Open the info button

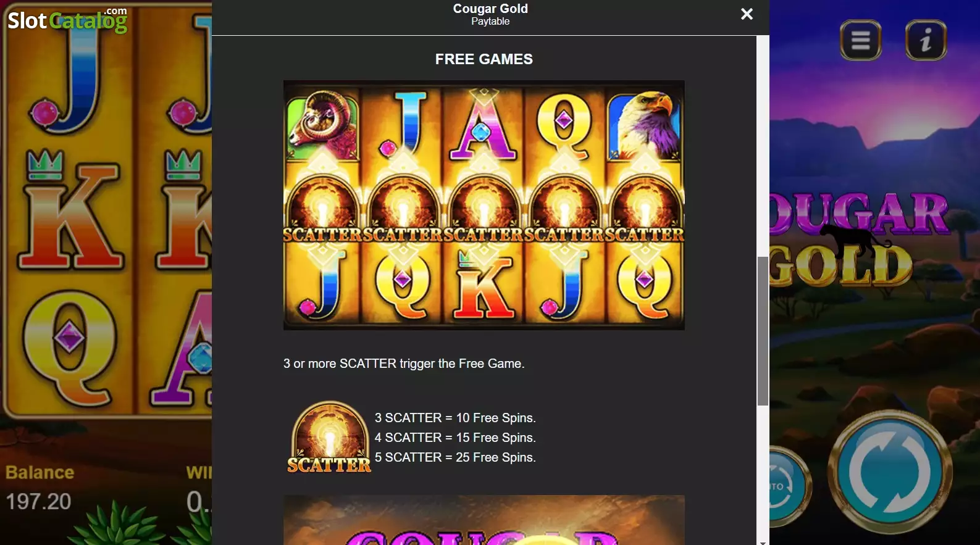click(926, 41)
